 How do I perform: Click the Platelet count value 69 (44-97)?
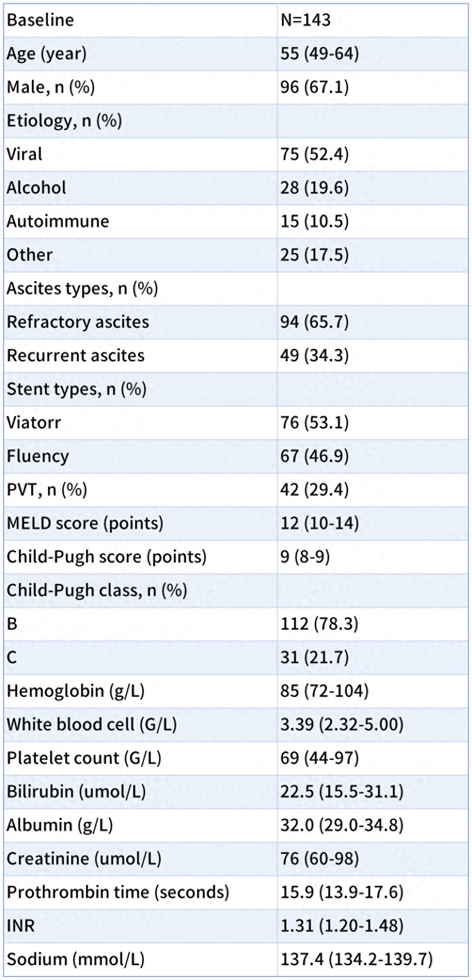coord(319,758)
